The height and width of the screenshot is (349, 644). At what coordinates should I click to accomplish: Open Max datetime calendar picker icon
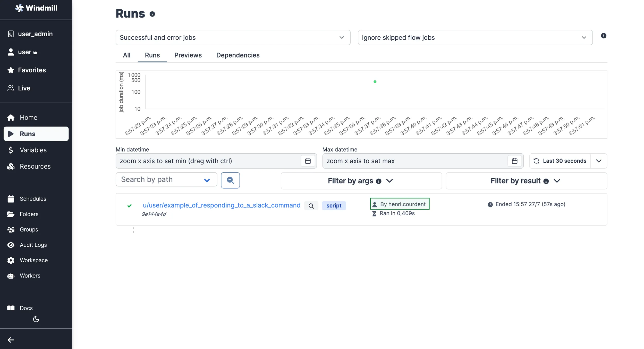[x=514, y=161]
